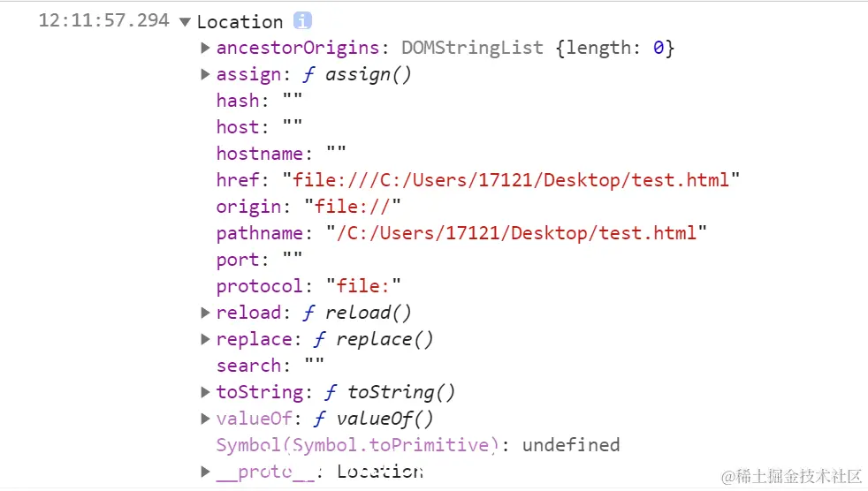Click the origin property name
Image resolution: width=868 pixels, height=491 pixels.
tap(248, 207)
